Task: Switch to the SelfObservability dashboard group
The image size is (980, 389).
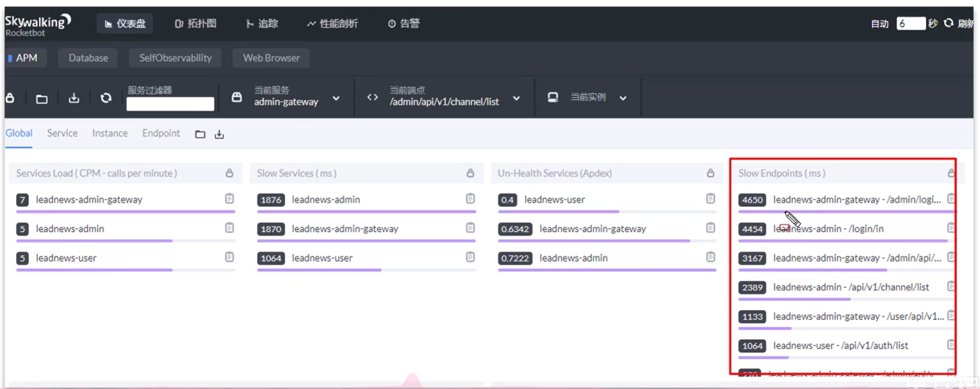Action: click(175, 58)
